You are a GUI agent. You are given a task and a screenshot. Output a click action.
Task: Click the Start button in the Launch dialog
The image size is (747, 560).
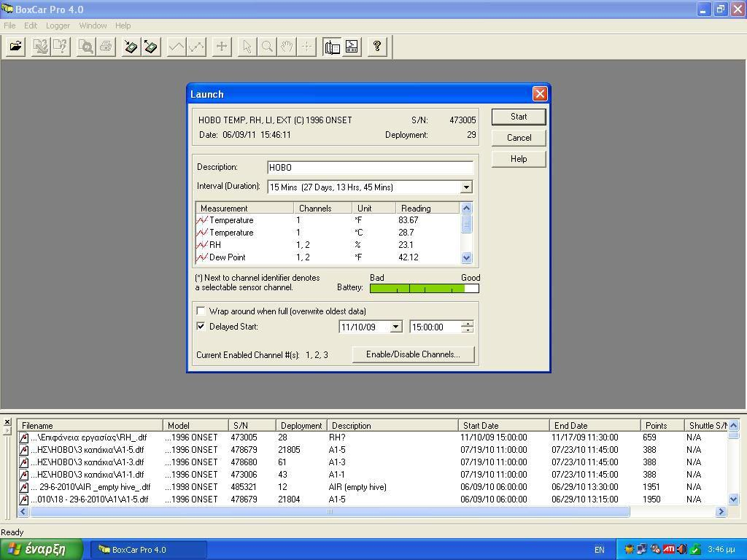(519, 117)
